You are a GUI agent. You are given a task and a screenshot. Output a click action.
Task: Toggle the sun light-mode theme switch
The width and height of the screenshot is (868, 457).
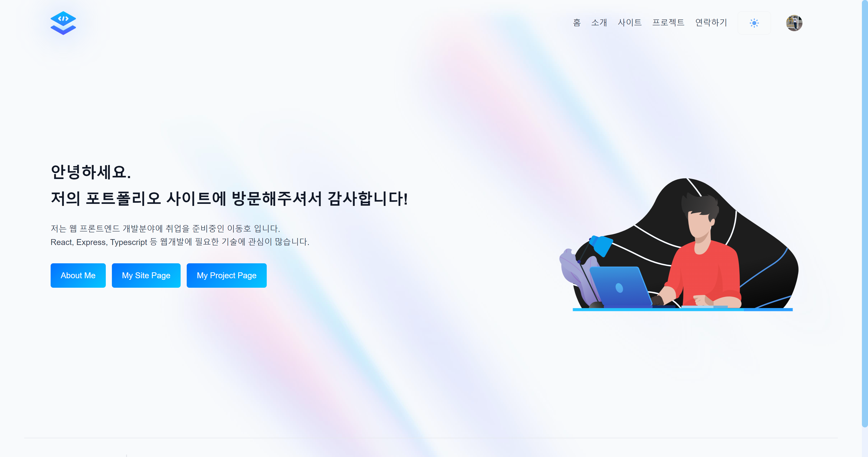tap(754, 23)
